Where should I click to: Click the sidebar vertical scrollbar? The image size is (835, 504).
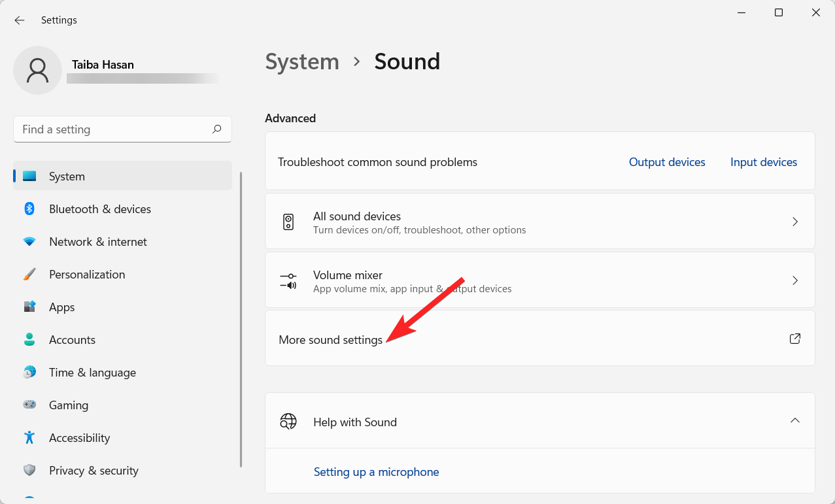click(x=241, y=319)
